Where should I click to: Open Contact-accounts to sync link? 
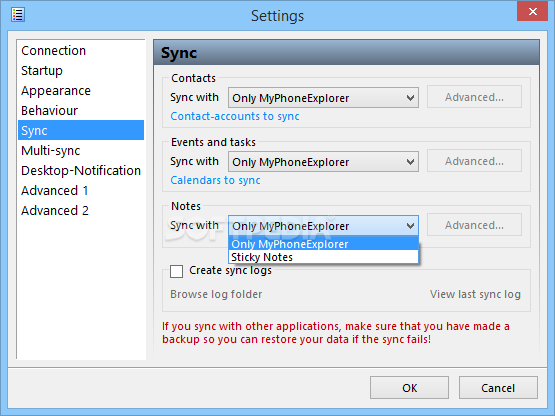click(x=235, y=116)
